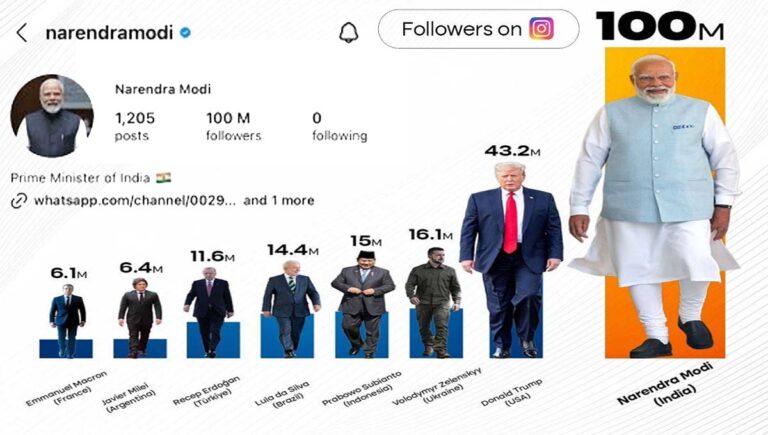768x435 pixels.
Task: Tap the notification bell icon
Action: coord(349,32)
